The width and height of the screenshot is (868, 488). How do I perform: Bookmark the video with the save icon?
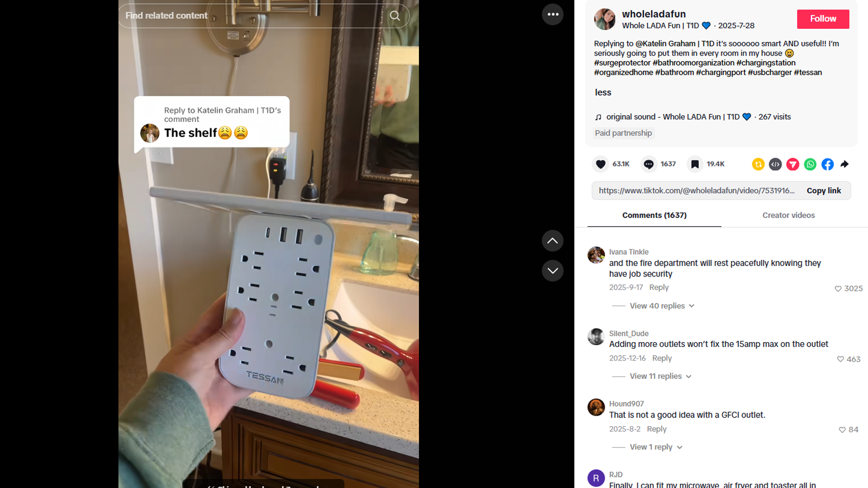click(x=695, y=164)
